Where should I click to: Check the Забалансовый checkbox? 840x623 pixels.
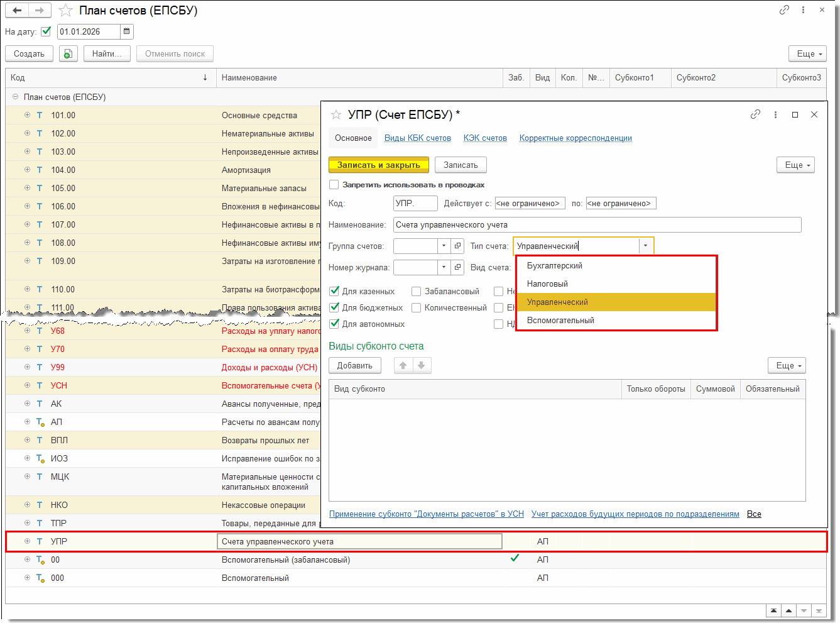tap(416, 291)
